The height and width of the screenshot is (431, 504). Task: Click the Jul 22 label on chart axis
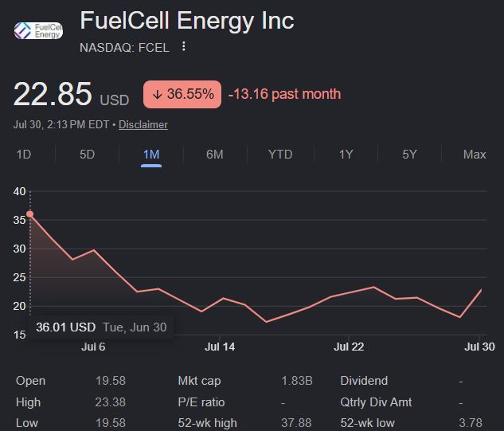[x=349, y=347]
